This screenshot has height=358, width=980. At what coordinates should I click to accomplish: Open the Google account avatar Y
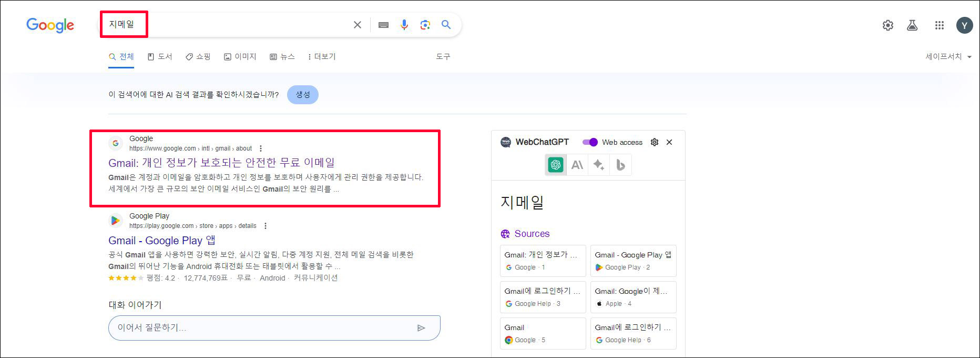click(964, 25)
